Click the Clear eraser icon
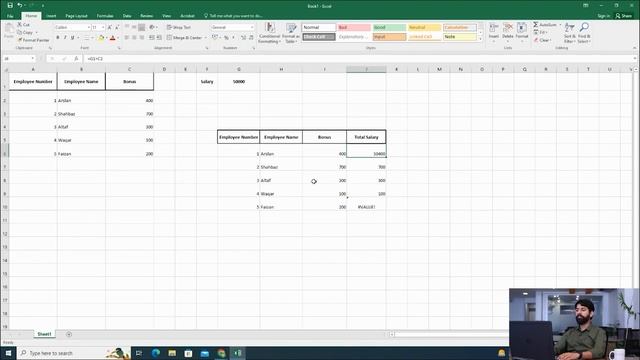The image size is (640, 360). point(536,40)
